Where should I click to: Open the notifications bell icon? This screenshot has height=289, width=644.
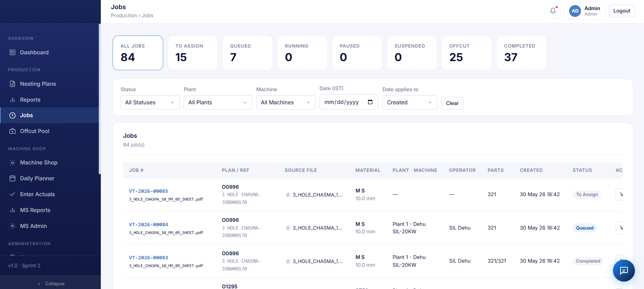(x=553, y=11)
